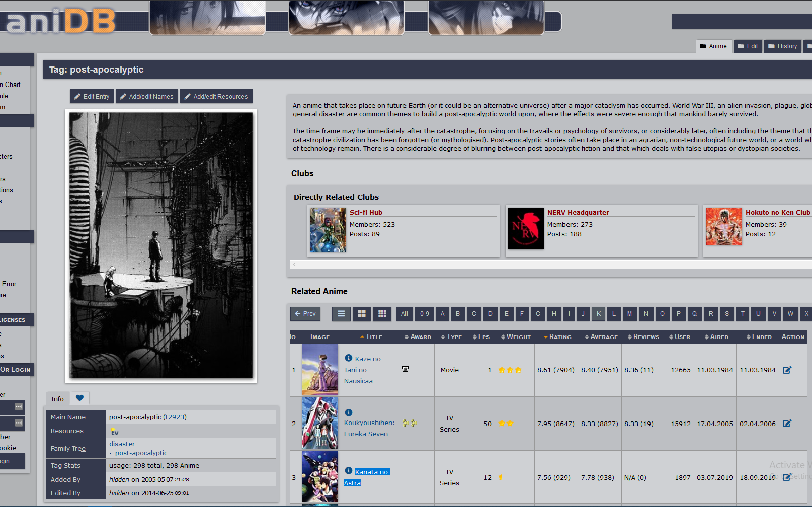
Task: Open the Sci-fi Hub club link
Action: point(366,212)
